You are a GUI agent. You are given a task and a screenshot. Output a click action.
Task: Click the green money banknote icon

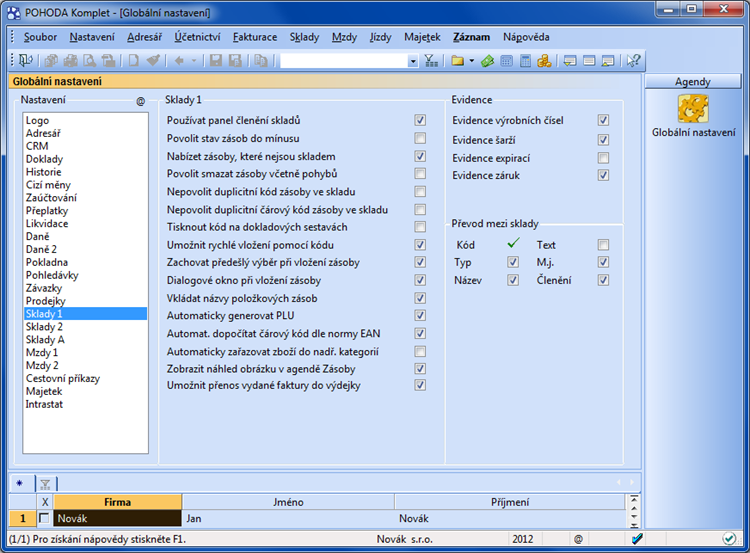coord(487,60)
